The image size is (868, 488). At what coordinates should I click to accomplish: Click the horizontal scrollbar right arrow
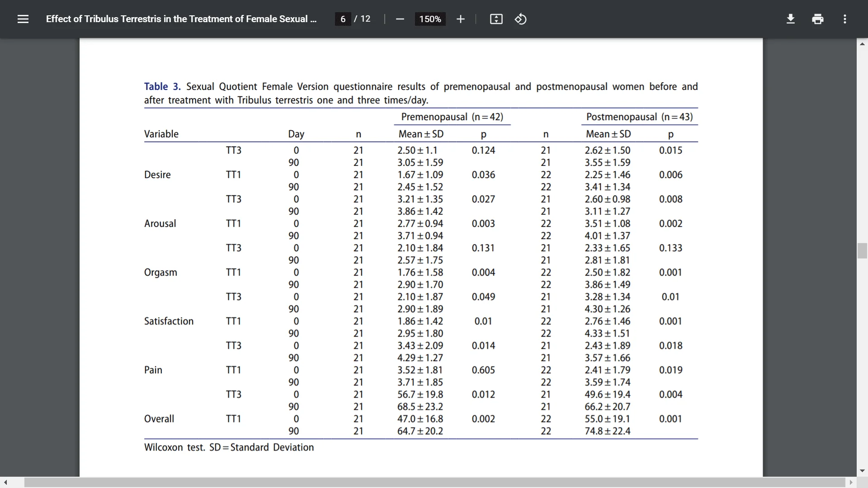(x=851, y=483)
